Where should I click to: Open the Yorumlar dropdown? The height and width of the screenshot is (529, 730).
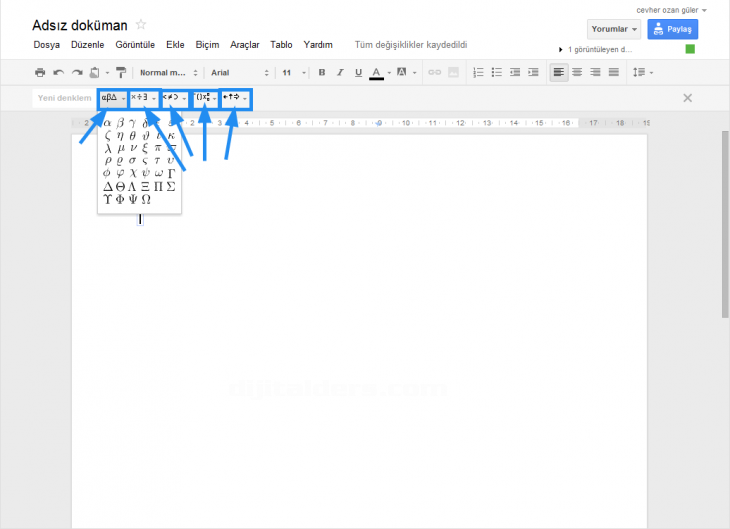[614, 29]
